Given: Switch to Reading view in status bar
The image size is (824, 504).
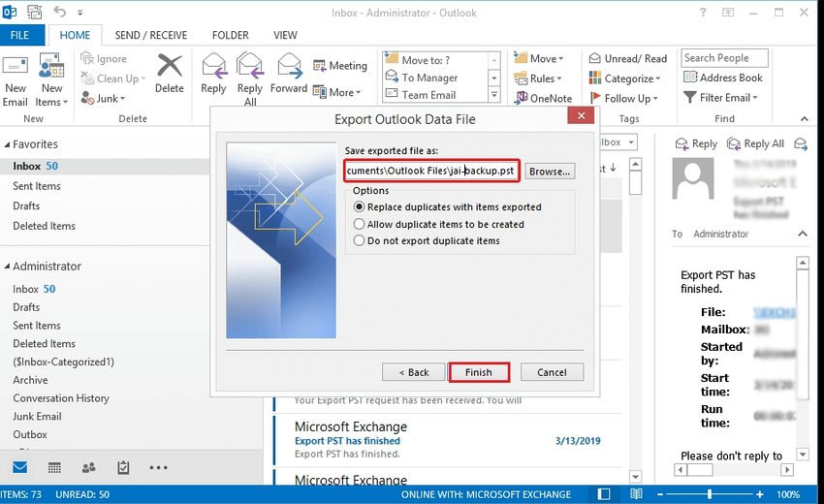Looking at the screenshot, I should coord(636,494).
